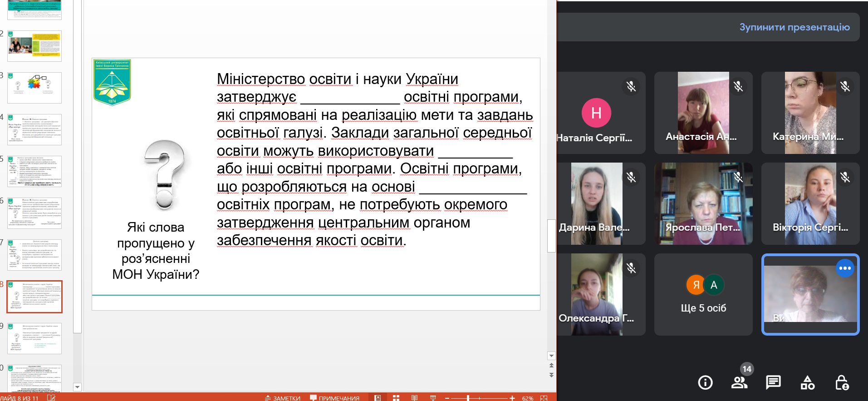Switch to reading view in PowerPoint
Image resolution: width=868 pixels, height=401 pixels.
click(x=414, y=398)
